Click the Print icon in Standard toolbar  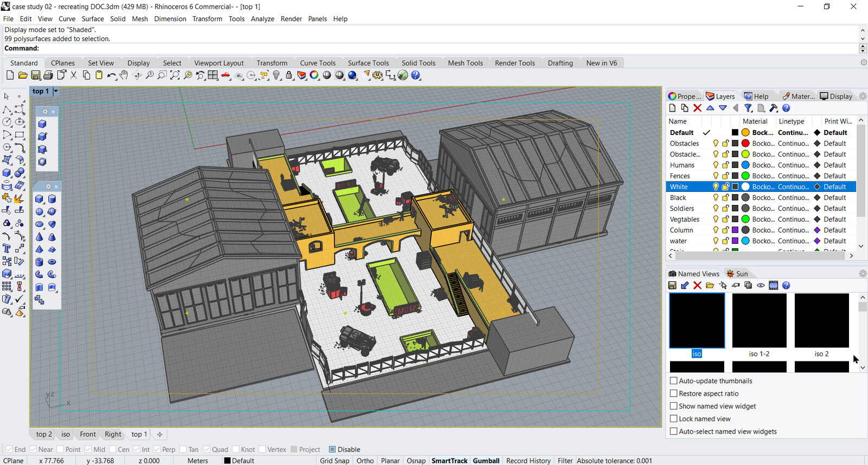click(x=48, y=75)
